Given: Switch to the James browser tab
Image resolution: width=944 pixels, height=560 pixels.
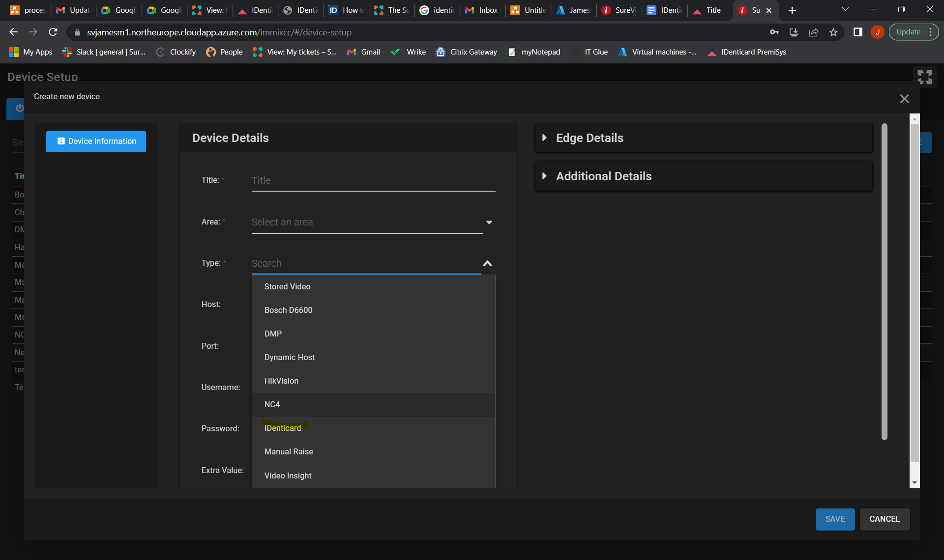Looking at the screenshot, I should [574, 10].
